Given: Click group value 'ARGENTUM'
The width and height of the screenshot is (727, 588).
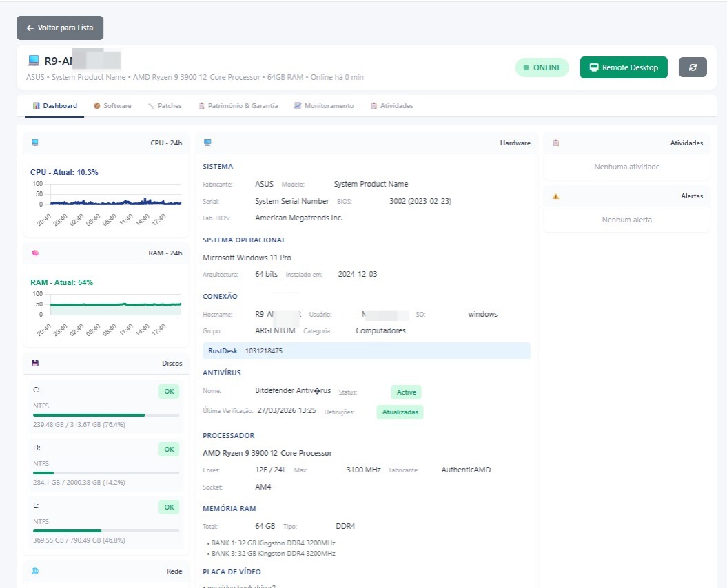Looking at the screenshot, I should click(x=275, y=331).
